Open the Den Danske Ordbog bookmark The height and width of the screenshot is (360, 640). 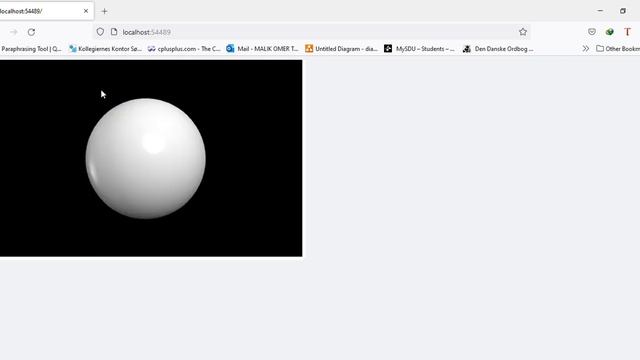498,49
